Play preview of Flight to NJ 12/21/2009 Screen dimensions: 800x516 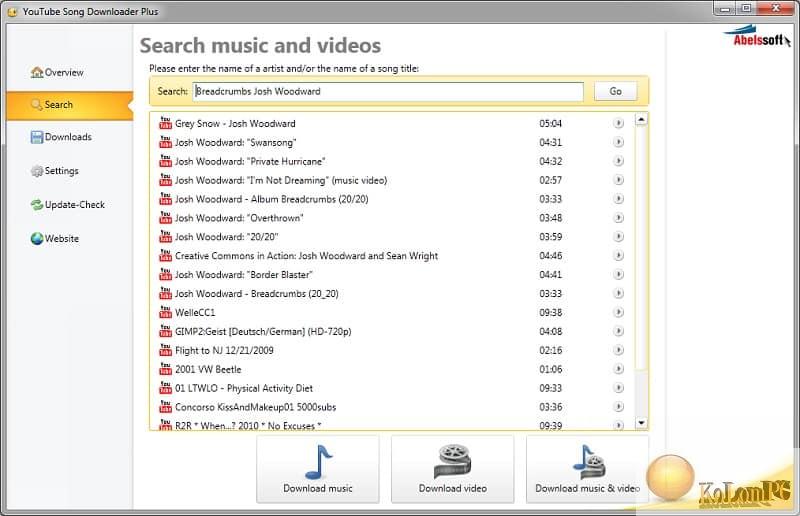[618, 350]
